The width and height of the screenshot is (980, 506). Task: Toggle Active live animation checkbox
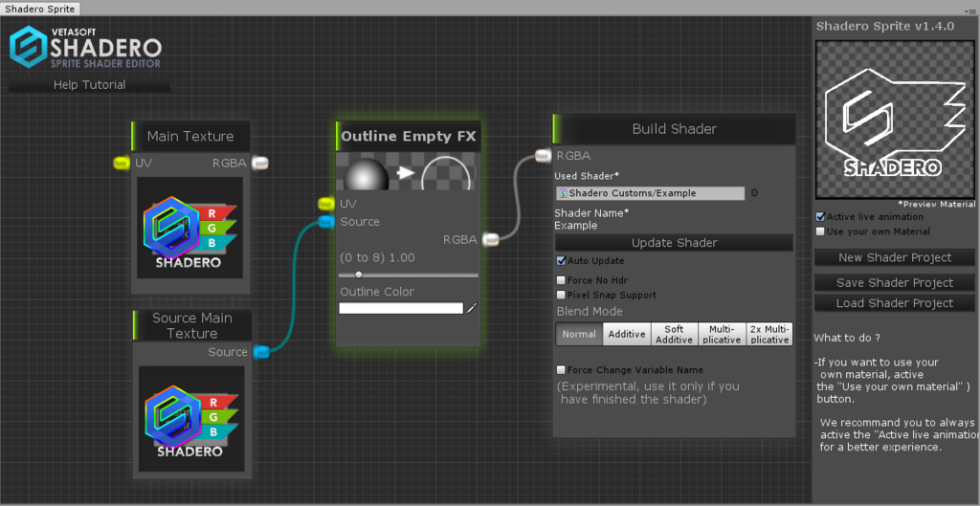820,217
